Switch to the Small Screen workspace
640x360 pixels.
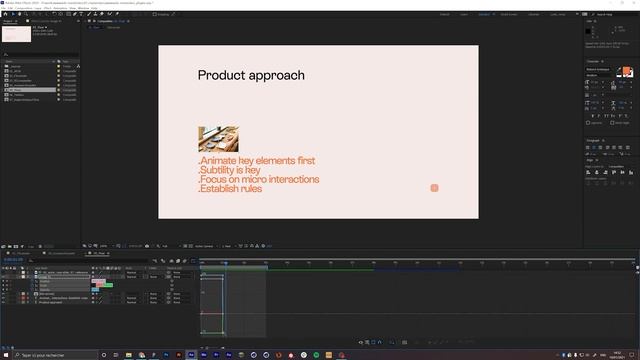point(509,14)
